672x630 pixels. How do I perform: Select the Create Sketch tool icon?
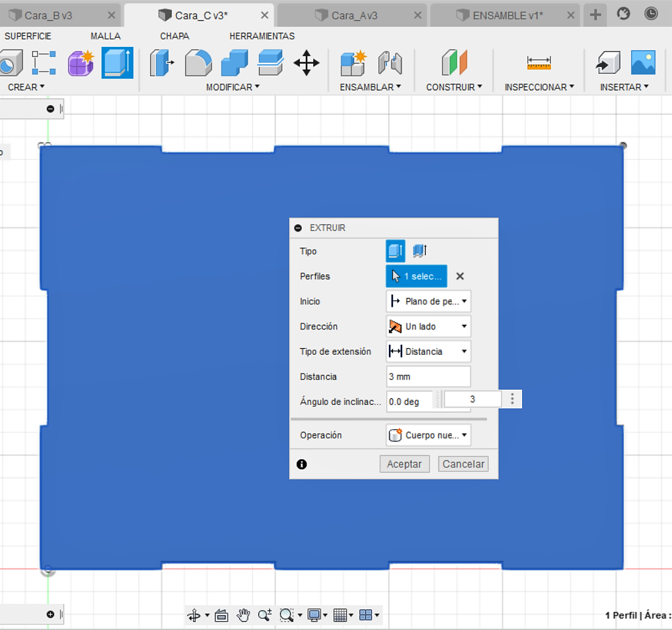[x=44, y=63]
